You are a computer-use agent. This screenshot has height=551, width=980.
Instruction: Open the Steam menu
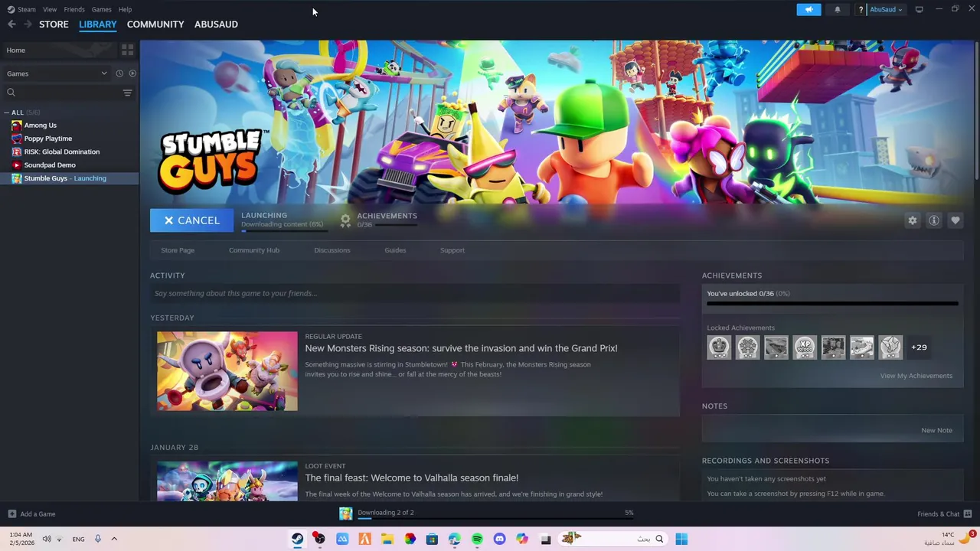[x=27, y=9]
